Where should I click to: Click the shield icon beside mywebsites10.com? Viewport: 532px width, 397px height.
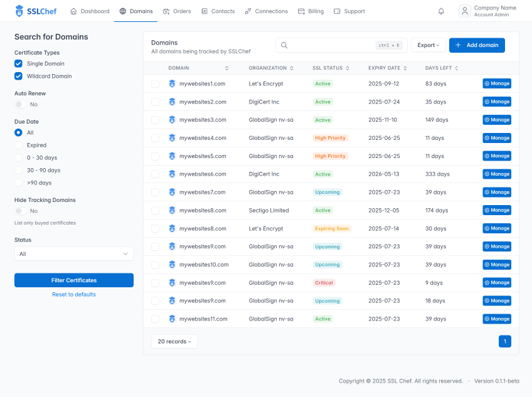[x=172, y=265]
